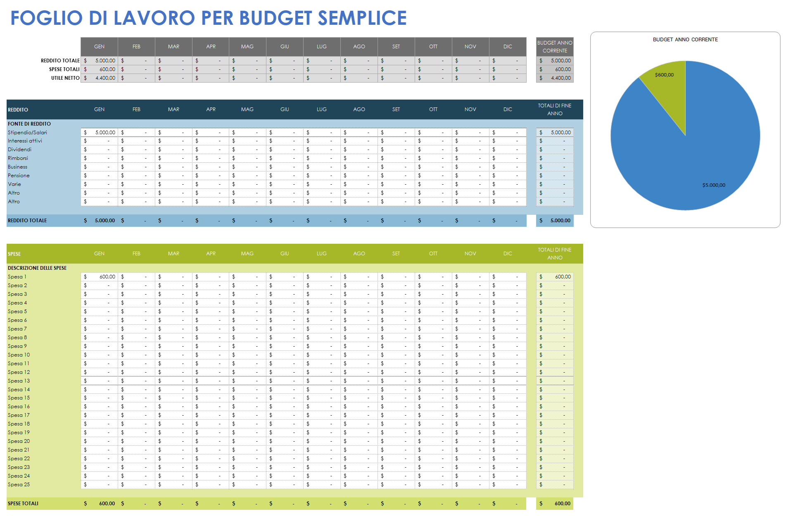The height and width of the screenshot is (516, 812).
Task: Click the Spesa 1 year-end total 600,00
Action: (x=555, y=277)
